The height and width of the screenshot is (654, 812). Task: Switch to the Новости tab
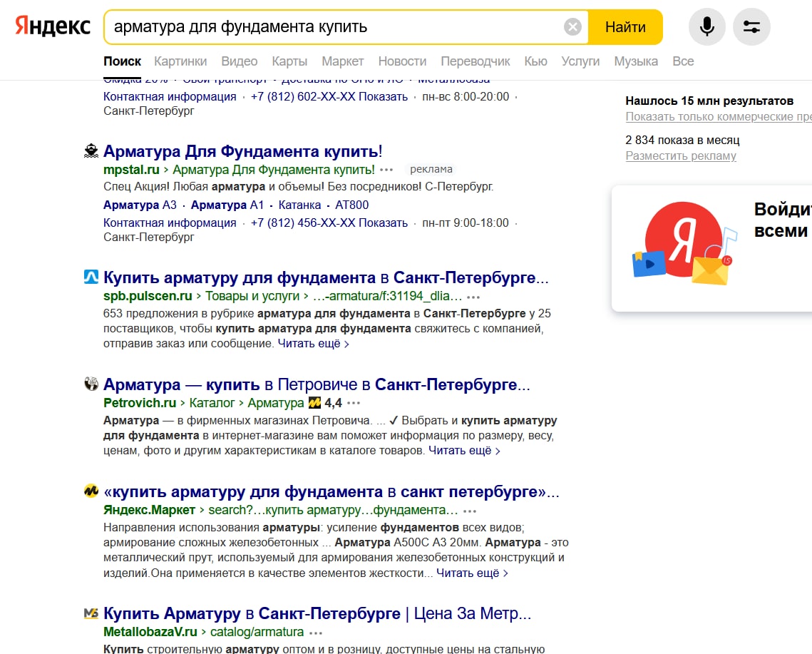[402, 61]
